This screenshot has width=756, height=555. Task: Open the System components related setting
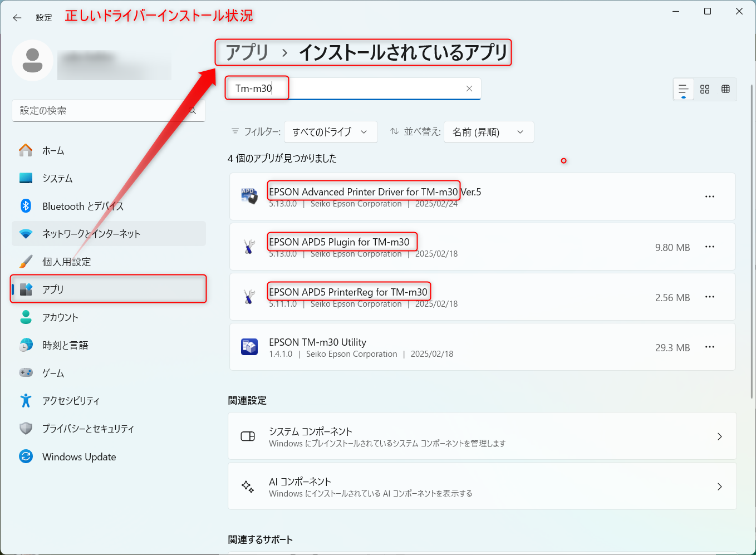[x=482, y=436]
